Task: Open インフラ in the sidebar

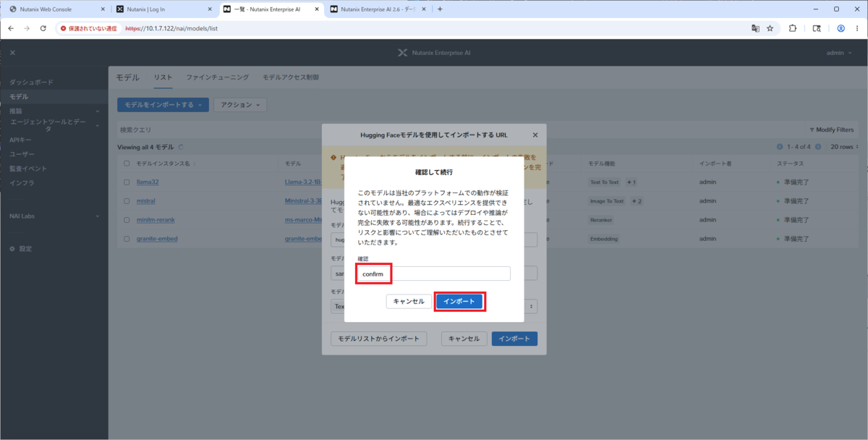Action: [22, 183]
